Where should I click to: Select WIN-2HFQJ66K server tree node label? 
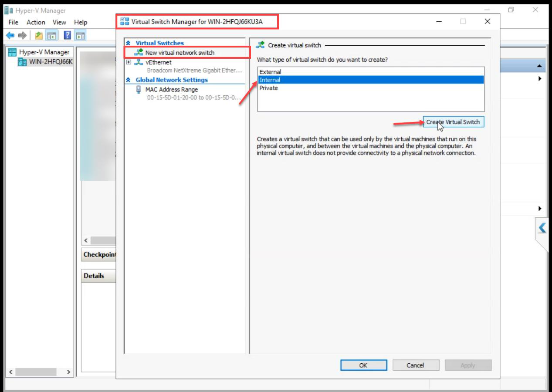pos(51,62)
